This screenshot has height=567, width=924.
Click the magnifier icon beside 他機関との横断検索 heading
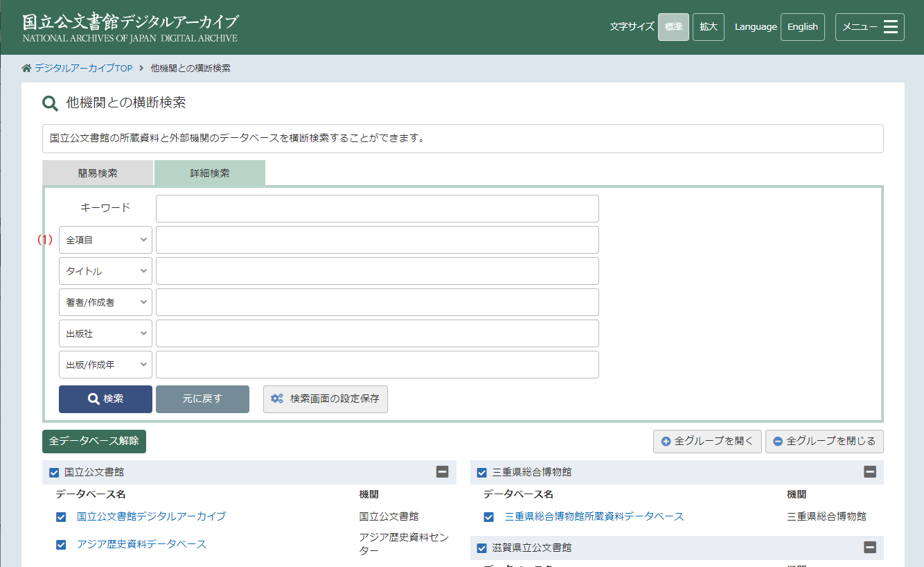50,104
